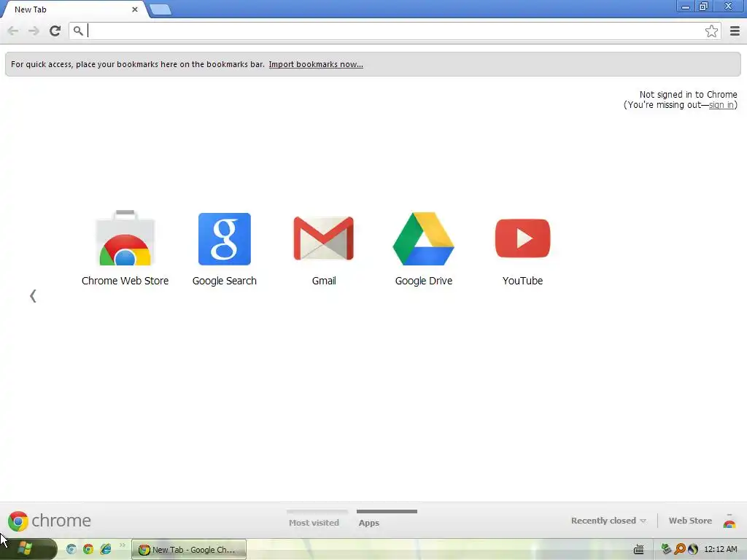Click the Web Store icon beside Web Store link
Viewport: 747px width, 560px height.
pos(729,521)
